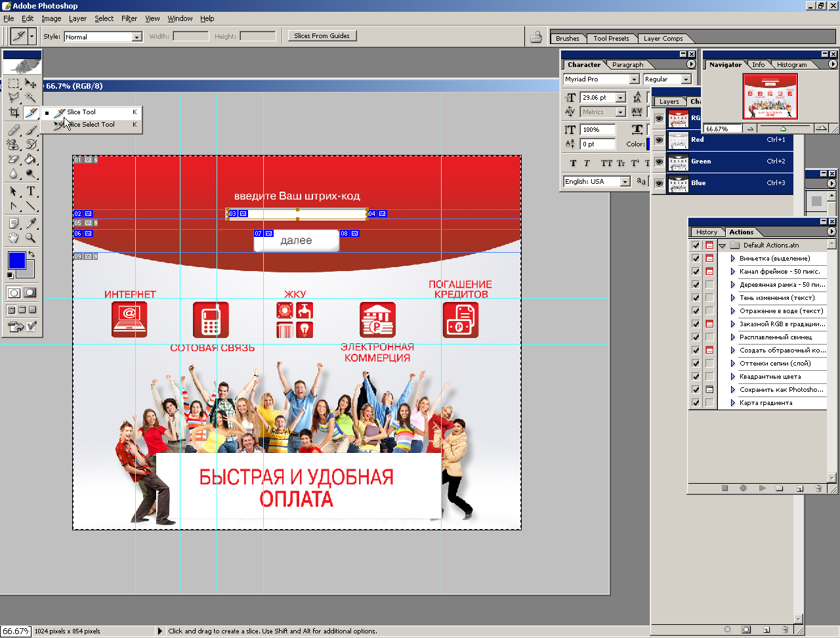Select the Clone Stamp tool

coord(14,144)
